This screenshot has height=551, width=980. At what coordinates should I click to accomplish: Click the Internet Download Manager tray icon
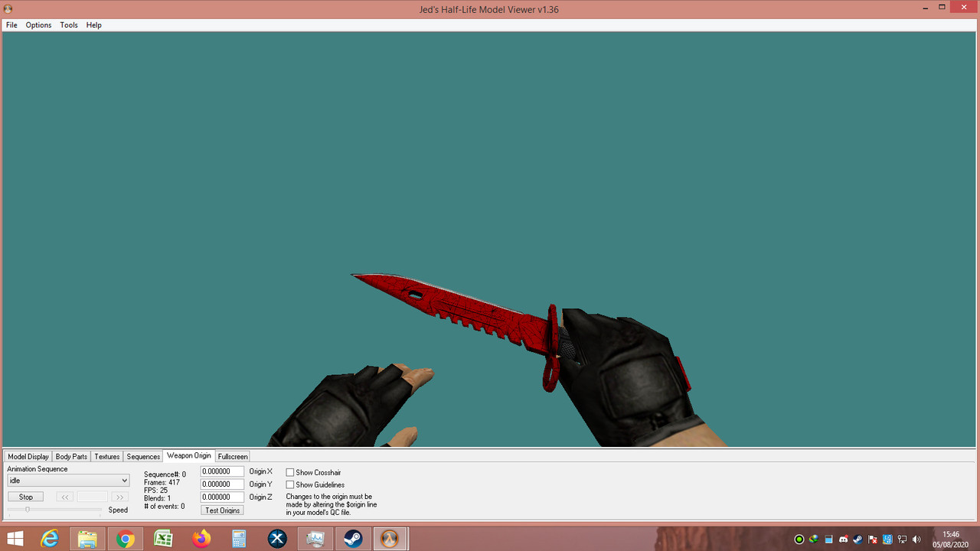[814, 540]
